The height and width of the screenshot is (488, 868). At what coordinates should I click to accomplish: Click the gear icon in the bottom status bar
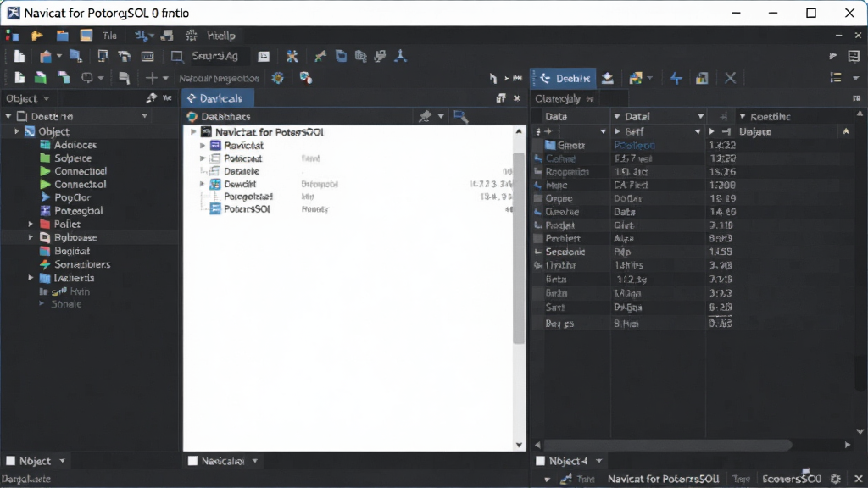[x=835, y=479]
